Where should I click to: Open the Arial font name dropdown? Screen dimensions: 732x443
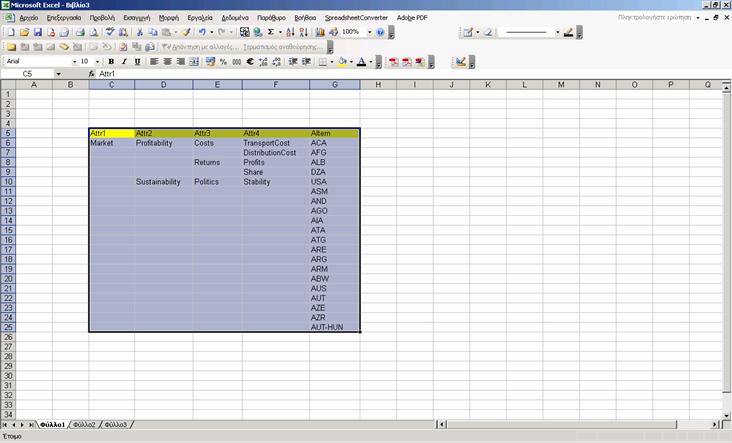click(x=74, y=62)
